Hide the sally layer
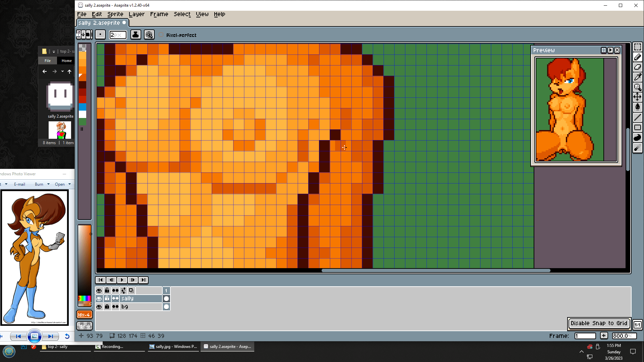644x362 pixels. tap(99, 299)
